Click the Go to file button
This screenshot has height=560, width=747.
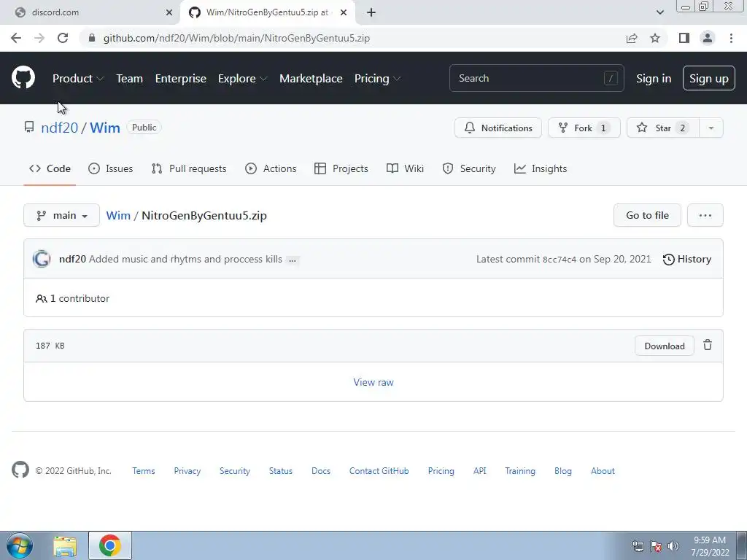pos(647,215)
